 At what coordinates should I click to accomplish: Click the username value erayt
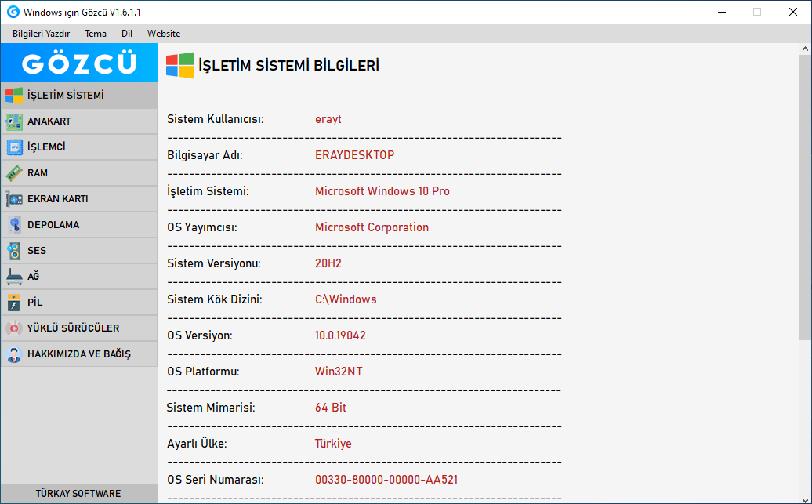[328, 119]
